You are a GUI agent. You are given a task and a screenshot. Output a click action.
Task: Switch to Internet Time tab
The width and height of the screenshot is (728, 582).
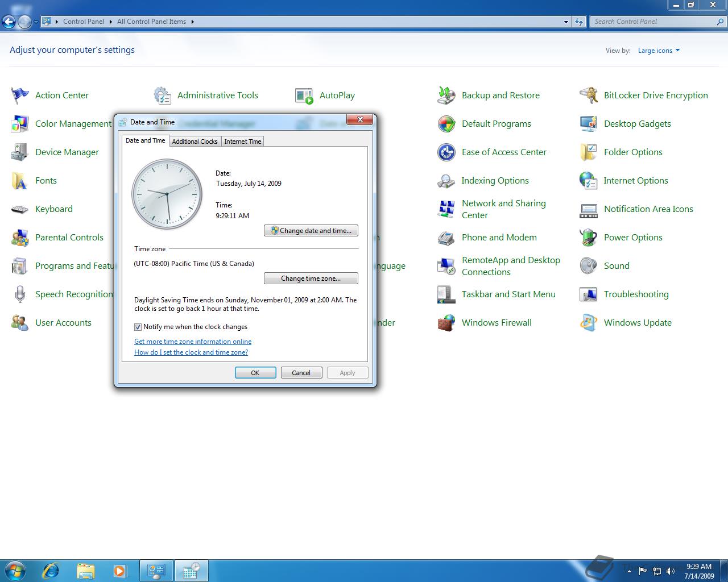tap(243, 142)
